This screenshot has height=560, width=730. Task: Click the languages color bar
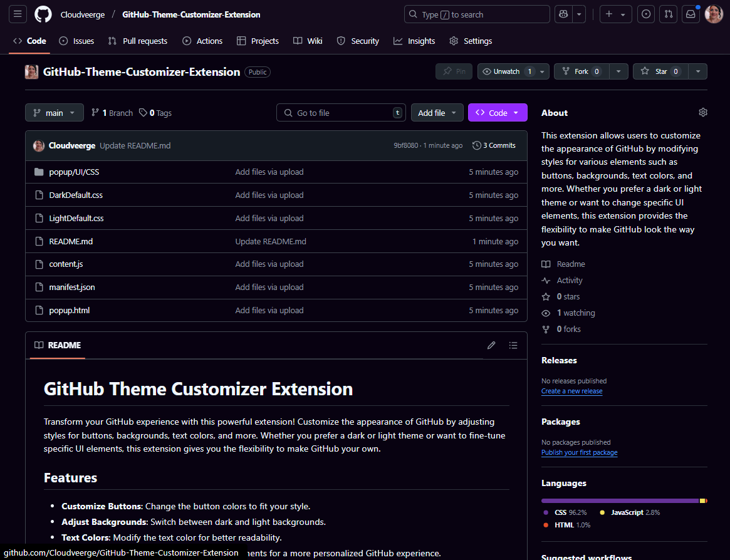point(624,501)
